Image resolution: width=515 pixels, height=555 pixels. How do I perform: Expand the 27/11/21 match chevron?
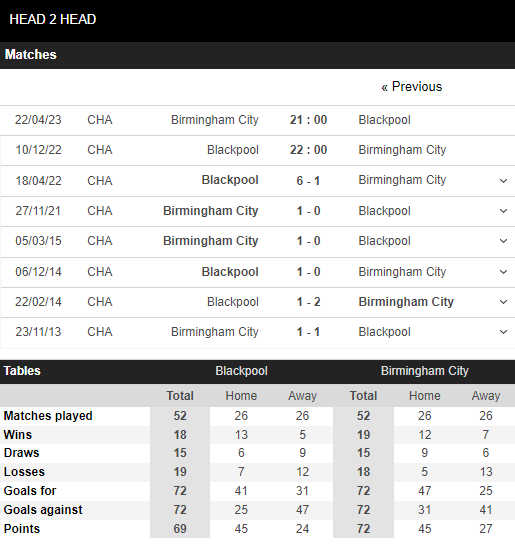(x=503, y=211)
